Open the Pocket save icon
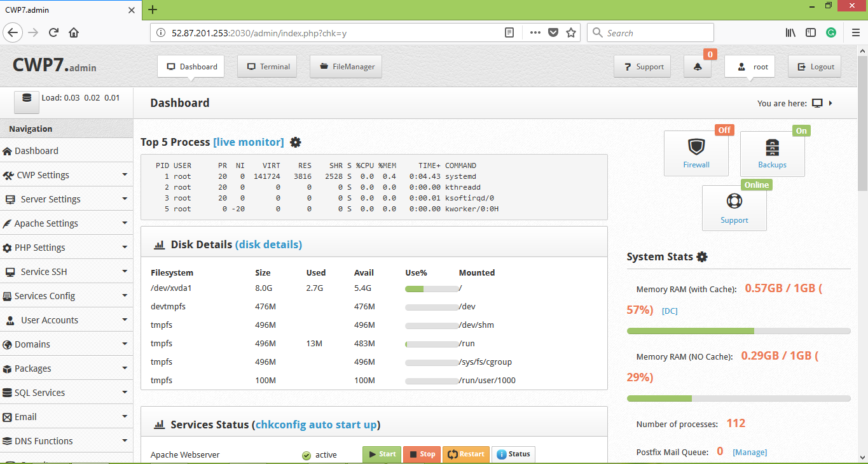 pyautogui.click(x=553, y=33)
